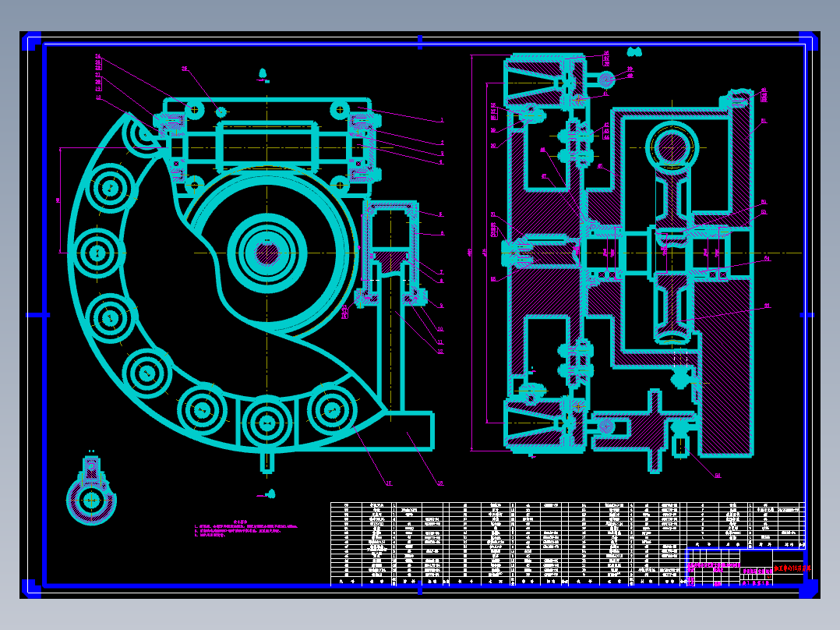
Task: Select part balloon number 41 label
Action: pyautogui.click(x=606, y=94)
